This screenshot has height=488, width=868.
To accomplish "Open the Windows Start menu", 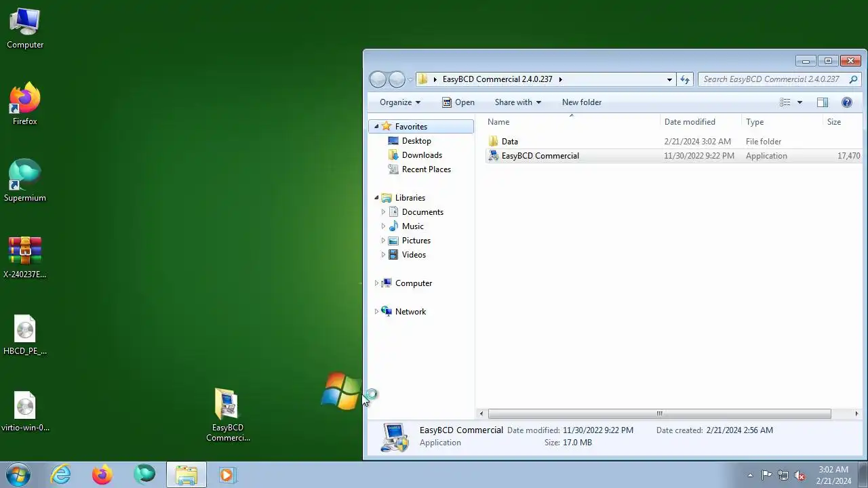I will [x=18, y=474].
